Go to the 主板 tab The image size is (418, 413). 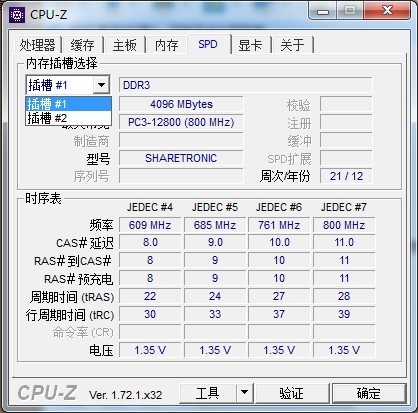[x=124, y=45]
